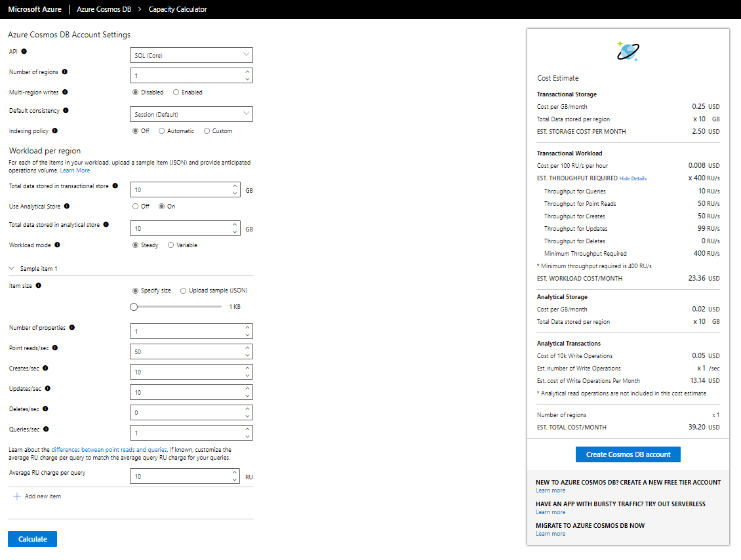The height and width of the screenshot is (560, 741).
Task: Select Specify size for item size
Action: click(136, 290)
